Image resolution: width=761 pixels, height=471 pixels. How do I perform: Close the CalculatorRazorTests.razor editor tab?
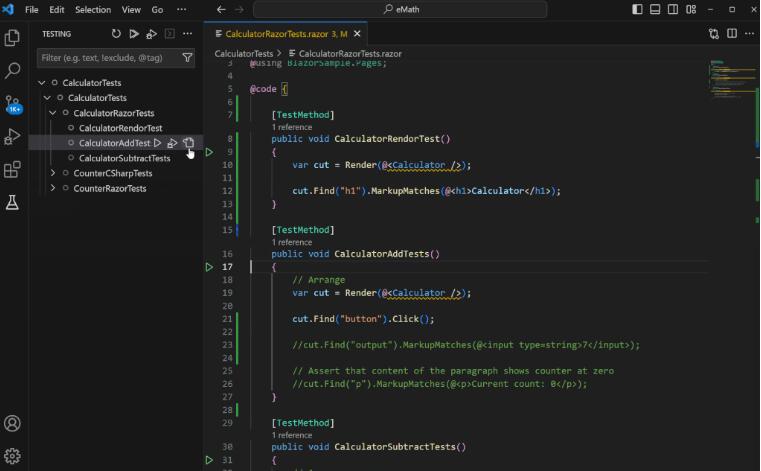(x=357, y=33)
